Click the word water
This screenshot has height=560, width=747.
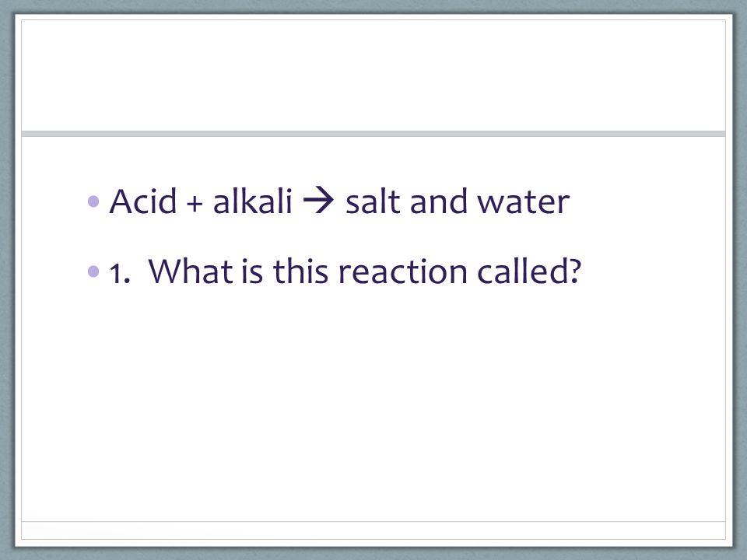523,202
